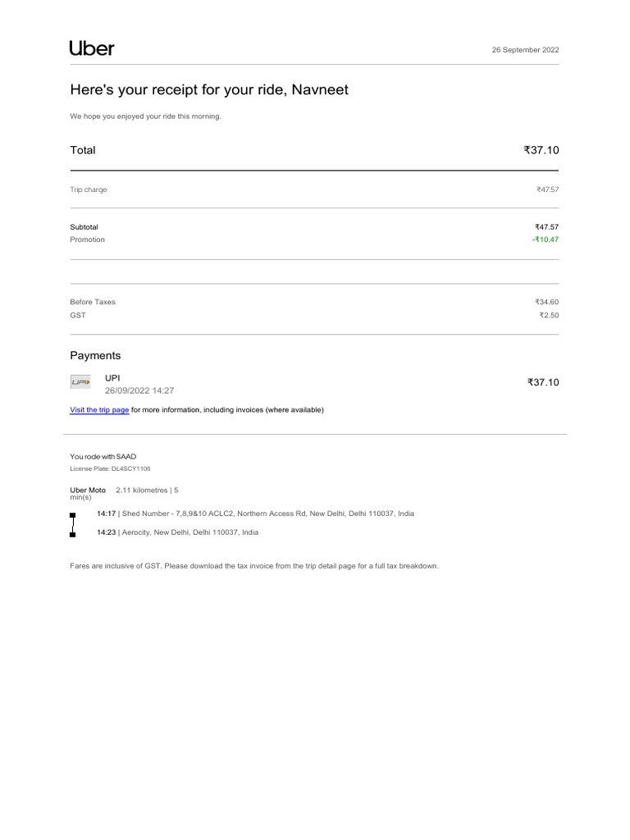630x840 pixels.
Task: Click the green Promotion discount -₹10.47
Action: [x=546, y=240]
